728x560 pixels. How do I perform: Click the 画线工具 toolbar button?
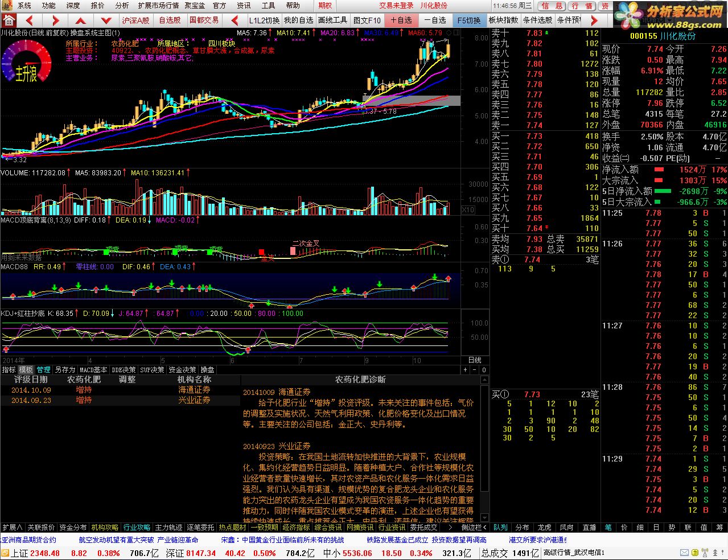coord(332,20)
